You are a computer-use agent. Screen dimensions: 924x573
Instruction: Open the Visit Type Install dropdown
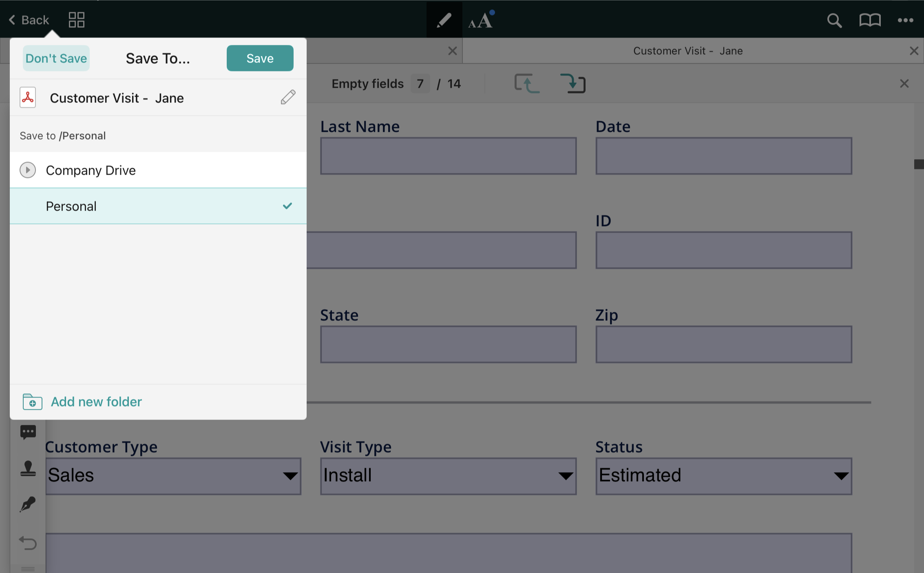[x=448, y=476]
